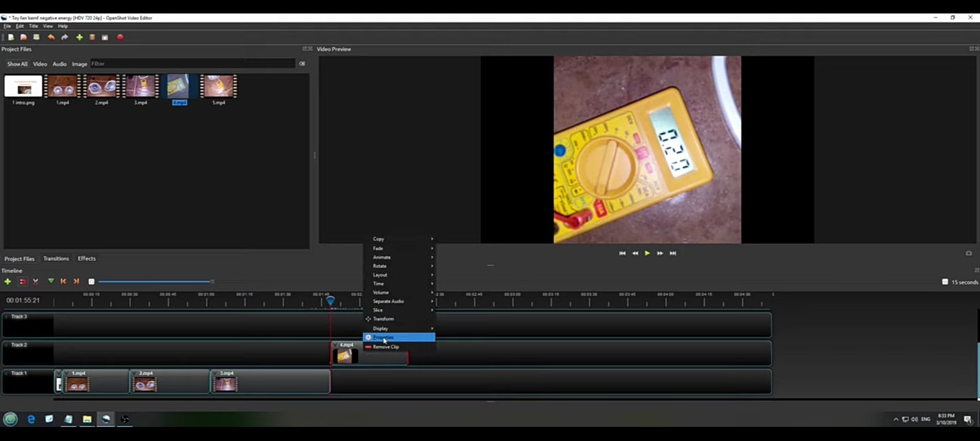The image size is (980, 441).
Task: Clear the Project Files filter field
Action: pyautogui.click(x=302, y=64)
